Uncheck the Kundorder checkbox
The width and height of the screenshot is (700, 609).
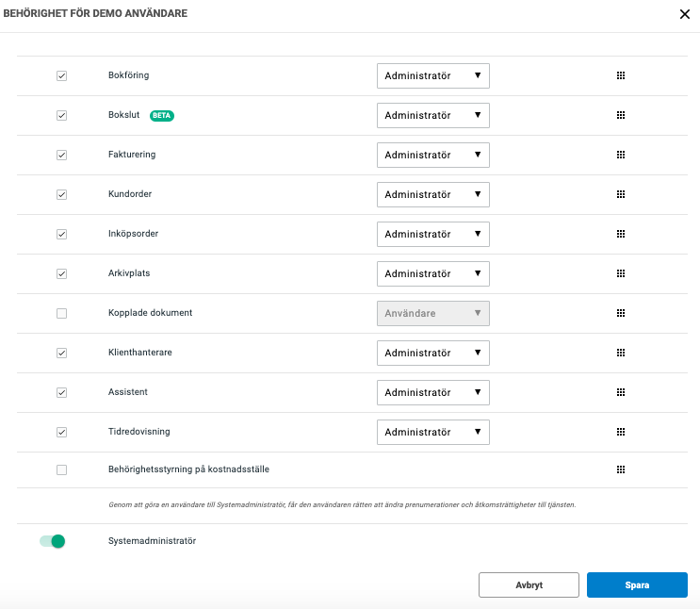[61, 195]
